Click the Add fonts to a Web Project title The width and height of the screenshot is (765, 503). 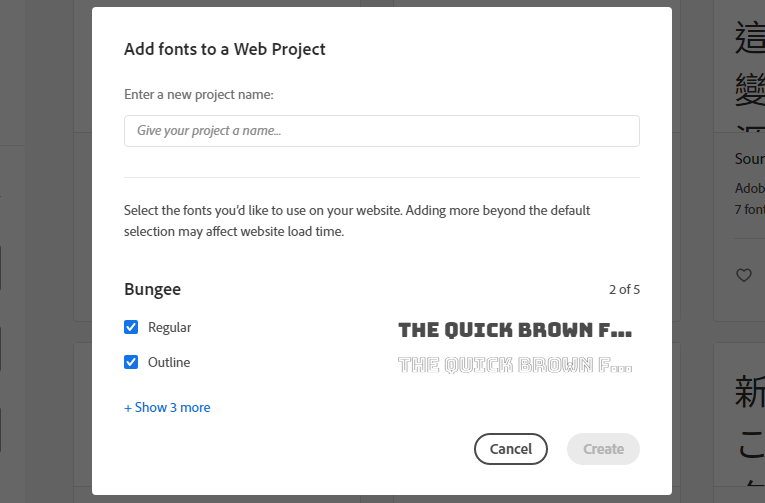point(224,49)
